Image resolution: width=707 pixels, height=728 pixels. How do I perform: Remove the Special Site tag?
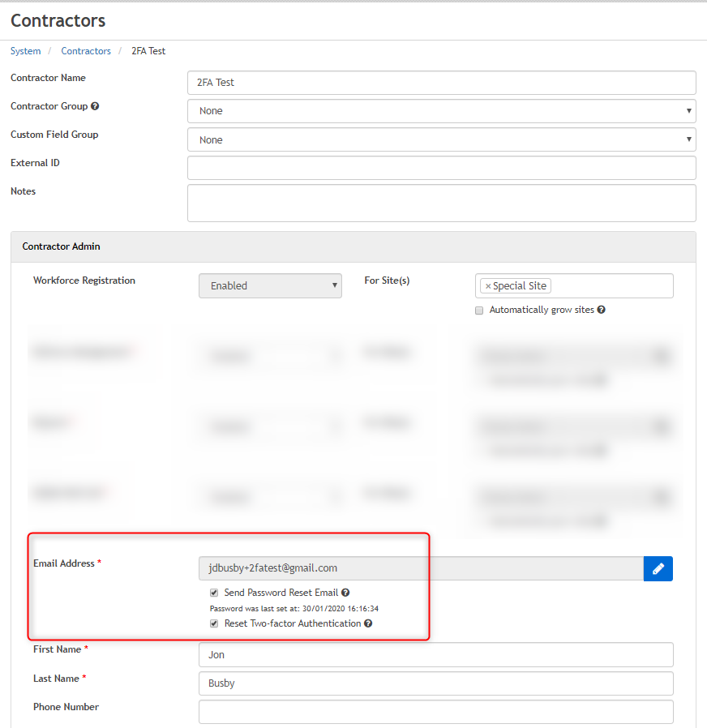pos(487,286)
